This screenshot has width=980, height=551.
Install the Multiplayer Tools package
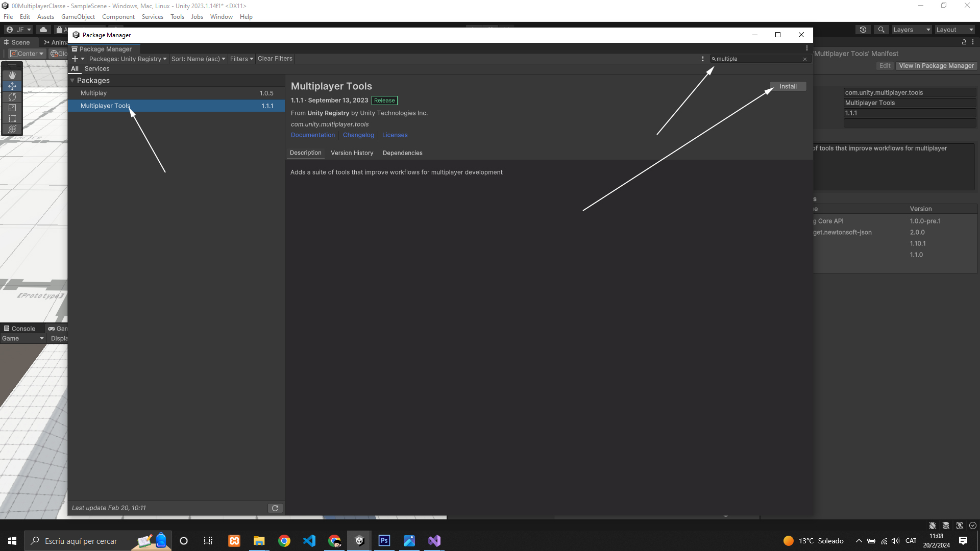[x=788, y=86]
